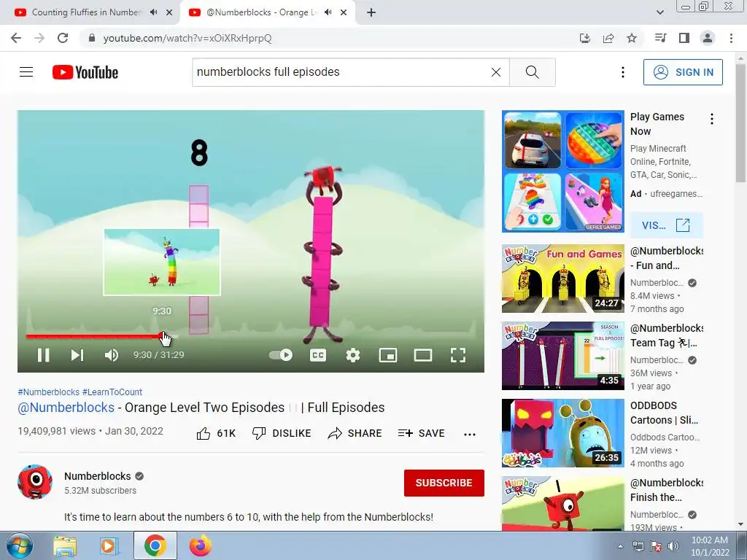Click the page vertical scrollbar

tap(741, 124)
